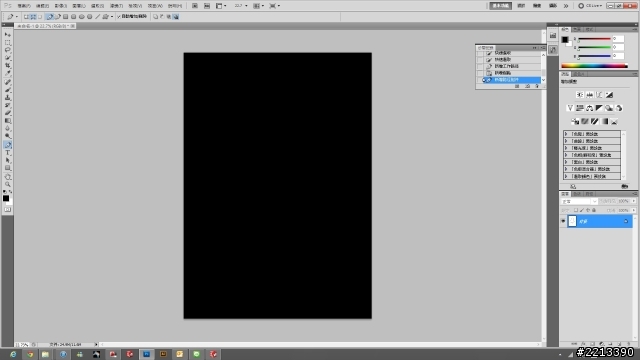Expand the Levels presets list

566,134
